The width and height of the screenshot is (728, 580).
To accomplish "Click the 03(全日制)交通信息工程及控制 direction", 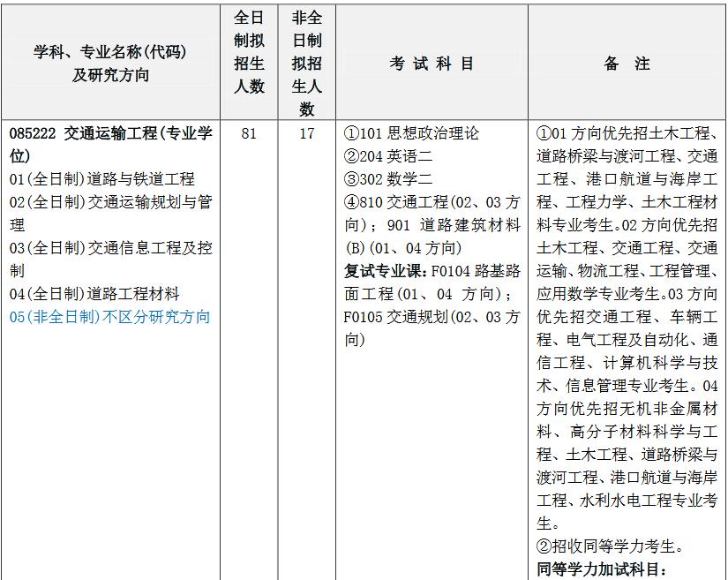I will pyautogui.click(x=110, y=248).
